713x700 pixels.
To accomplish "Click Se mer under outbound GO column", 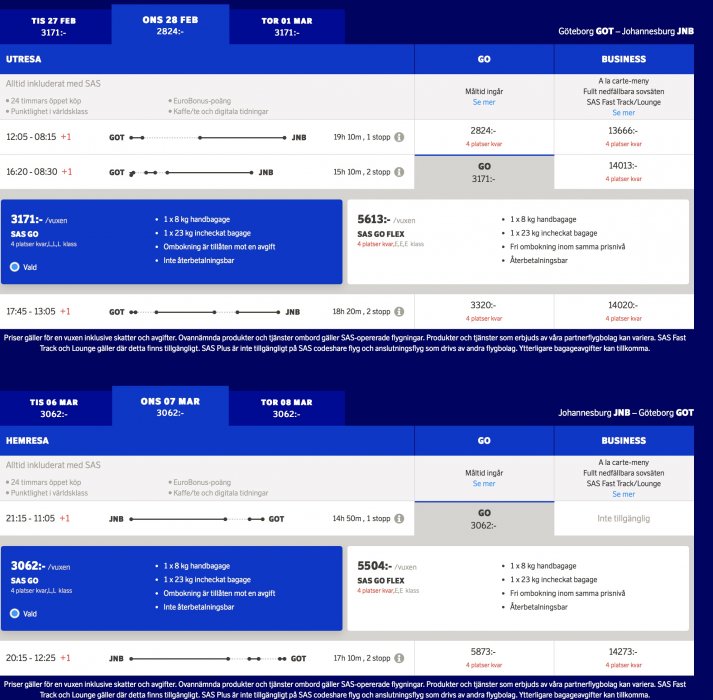I will (483, 103).
